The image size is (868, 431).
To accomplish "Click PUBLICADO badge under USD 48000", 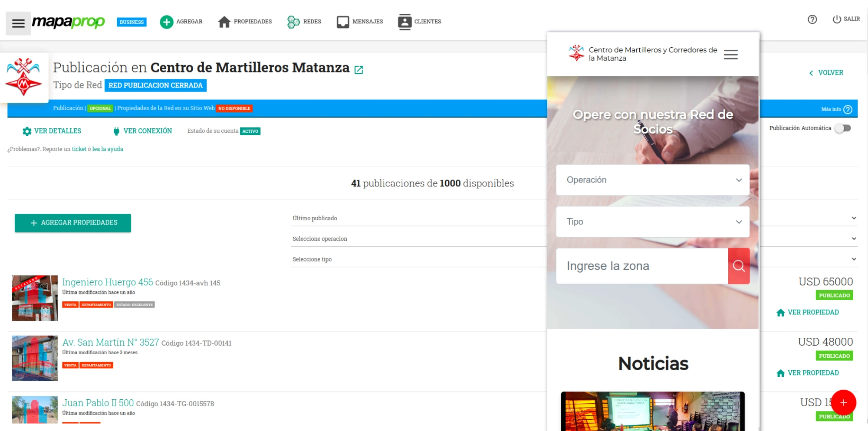I will 834,356.
